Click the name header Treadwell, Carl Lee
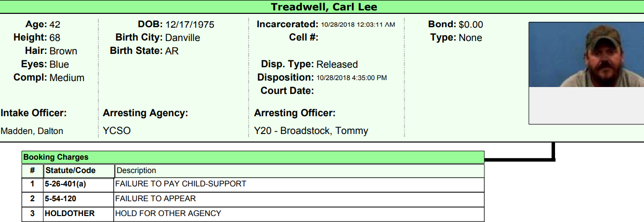Image resolution: width=644 pixels, height=222 pixels. 324,7
